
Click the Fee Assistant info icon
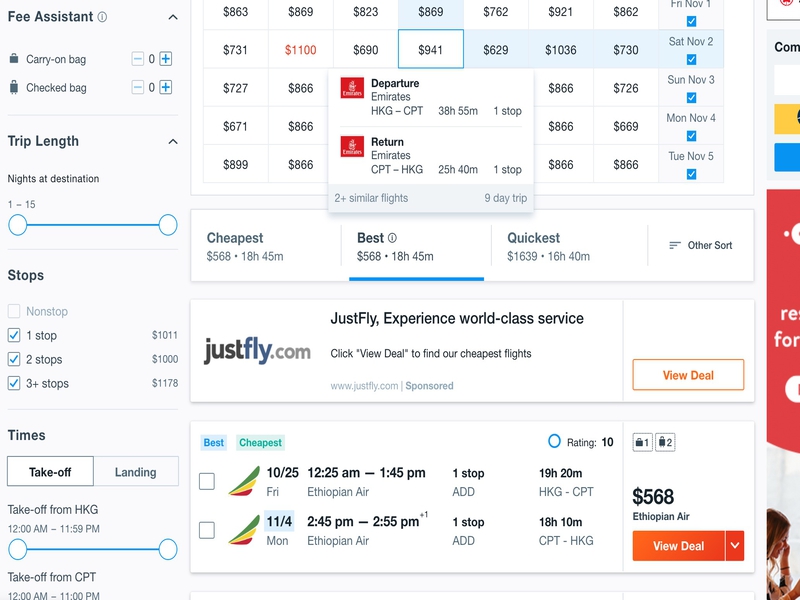103,17
